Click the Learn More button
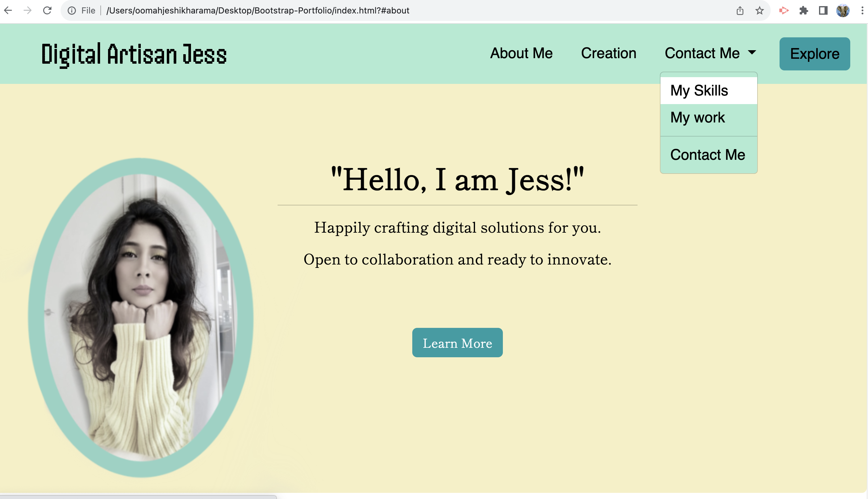Screen dimensions: 868x499 coord(457,343)
